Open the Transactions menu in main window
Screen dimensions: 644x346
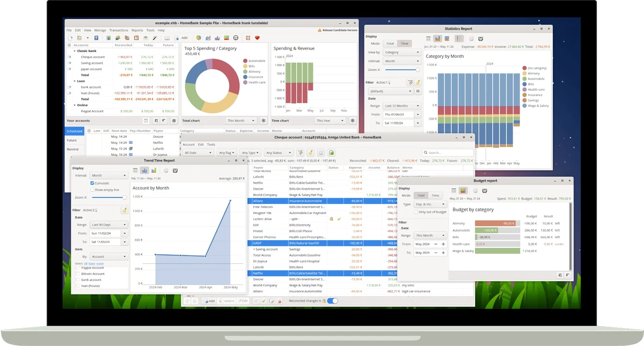pos(119,30)
